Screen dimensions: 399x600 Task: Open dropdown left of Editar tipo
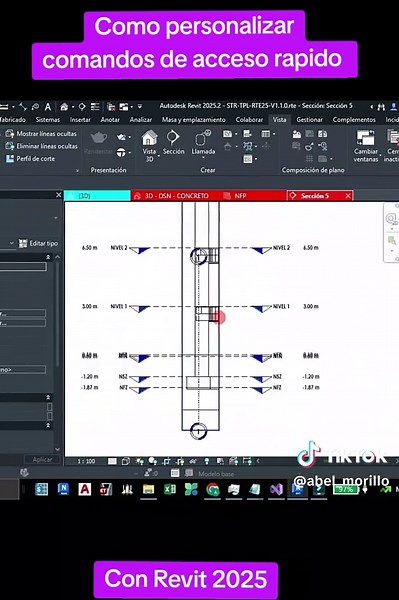tap(11, 243)
